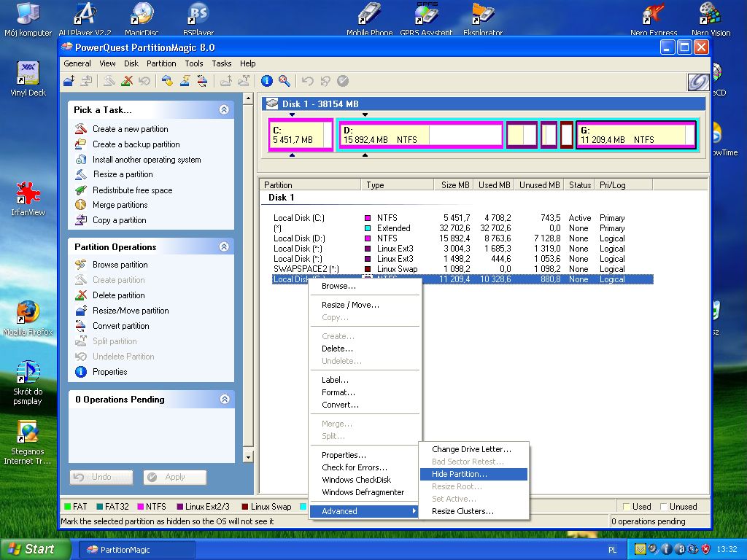Click the Format partition toolbar icon
The width and height of the screenshot is (747, 560).
pos(185,81)
